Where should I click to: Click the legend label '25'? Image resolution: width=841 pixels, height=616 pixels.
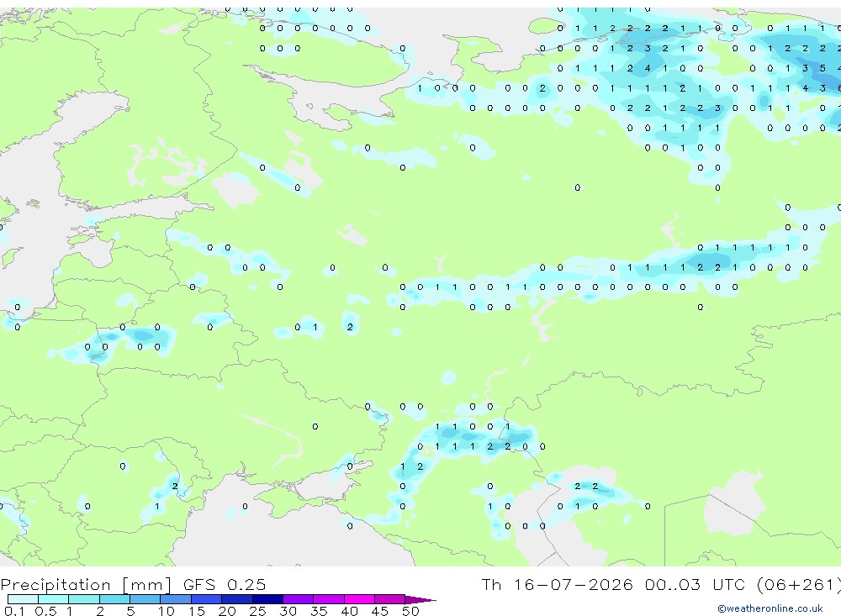pos(257,611)
